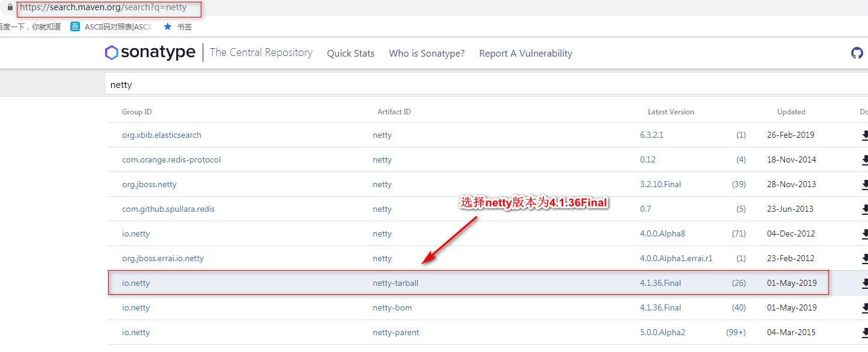Image resolution: width=868 pixels, height=352 pixels.
Task: Open the netty-tarball artifact link
Action: (396, 283)
